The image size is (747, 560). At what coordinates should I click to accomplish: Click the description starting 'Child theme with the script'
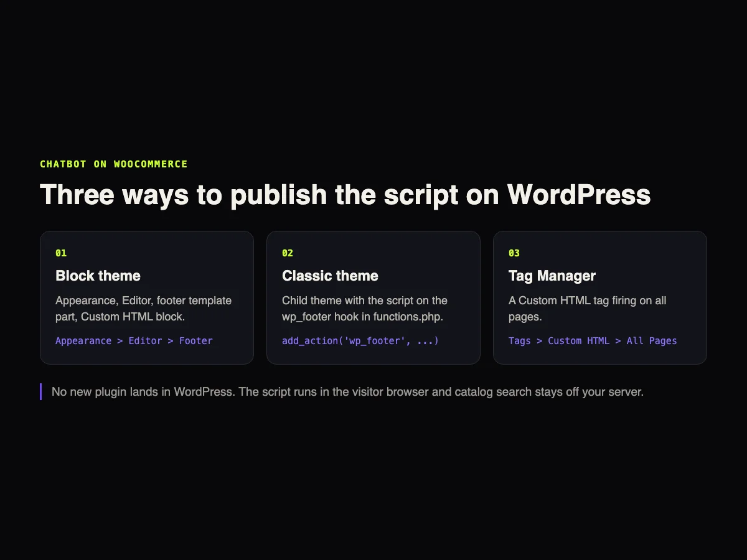pos(365,309)
